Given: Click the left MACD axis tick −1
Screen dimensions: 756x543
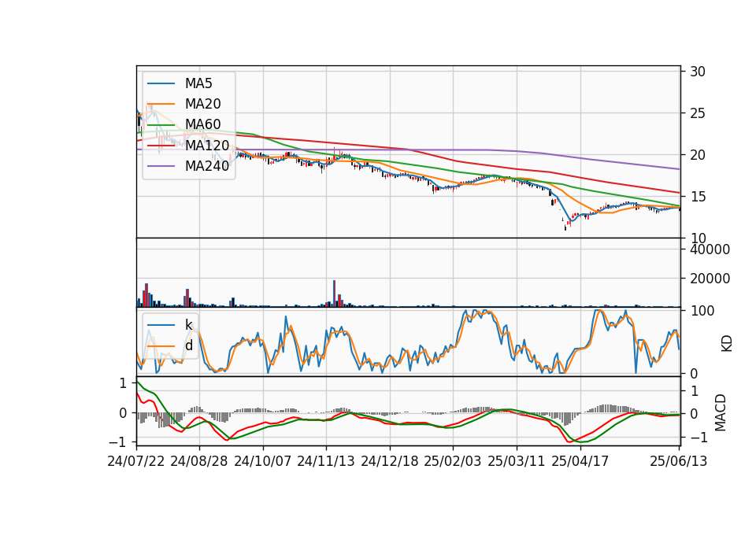Looking at the screenshot, I should tap(118, 442).
